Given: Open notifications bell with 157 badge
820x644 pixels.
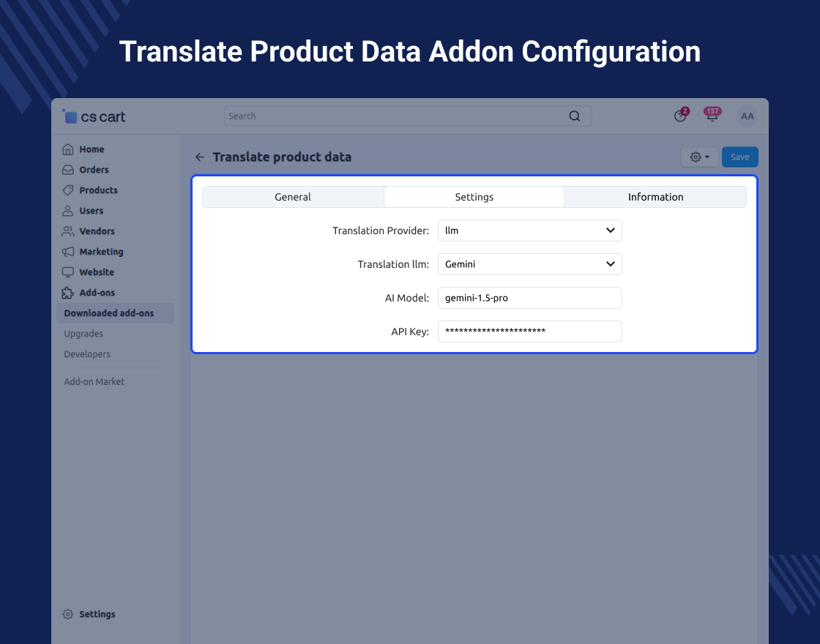Looking at the screenshot, I should tap(712, 116).
